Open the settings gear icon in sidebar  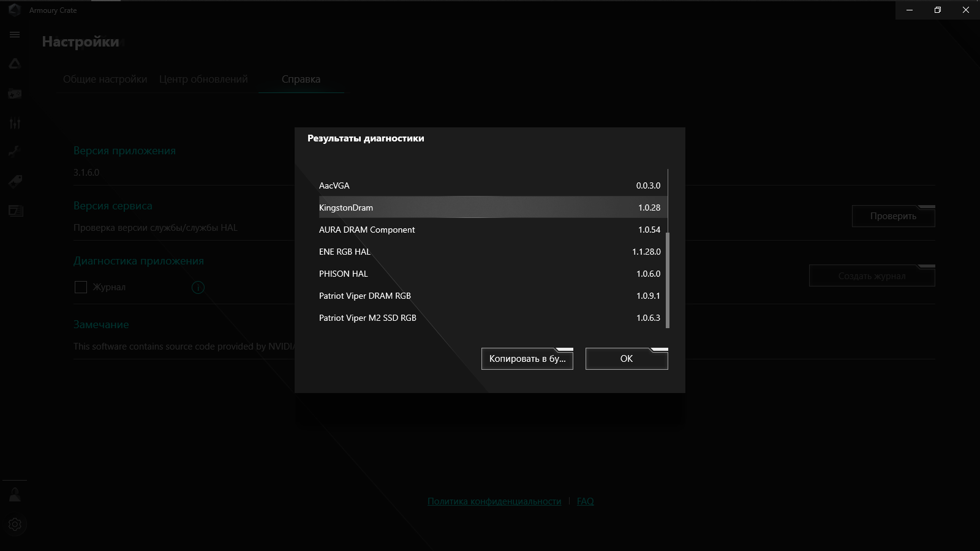[15, 525]
